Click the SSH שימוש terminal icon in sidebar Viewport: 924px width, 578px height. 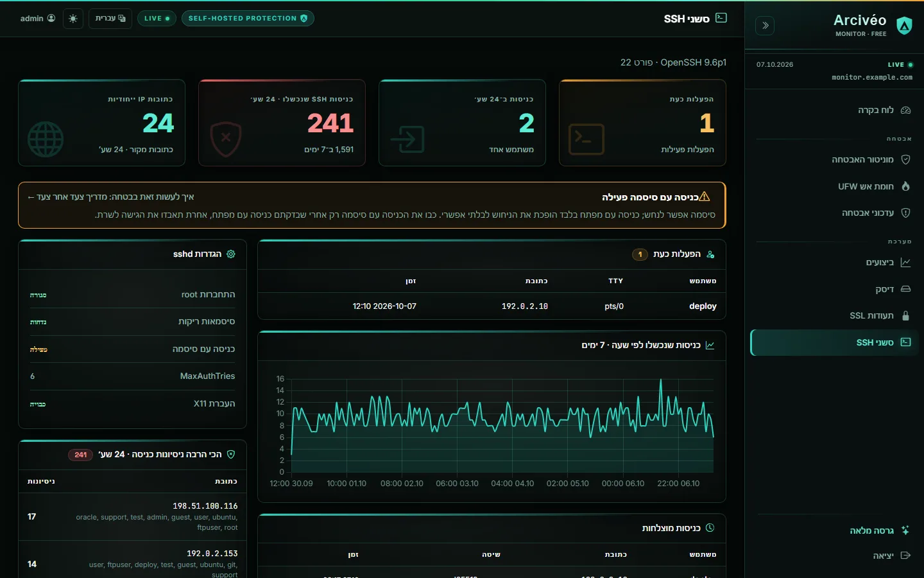coord(905,342)
